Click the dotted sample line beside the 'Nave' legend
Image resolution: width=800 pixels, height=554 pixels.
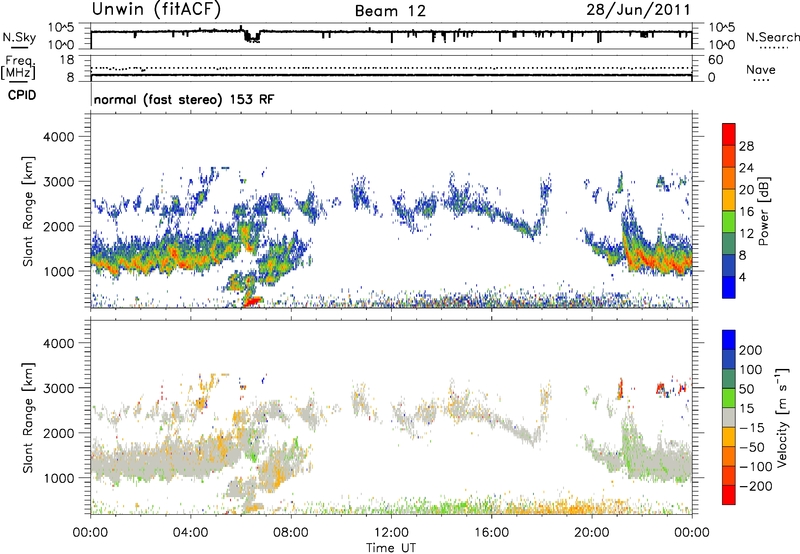(x=761, y=81)
